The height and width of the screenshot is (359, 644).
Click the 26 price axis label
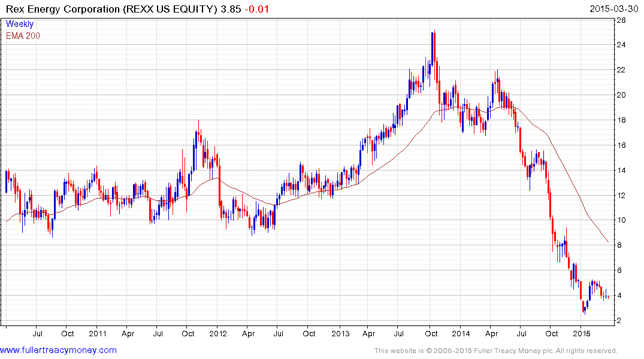(621, 20)
